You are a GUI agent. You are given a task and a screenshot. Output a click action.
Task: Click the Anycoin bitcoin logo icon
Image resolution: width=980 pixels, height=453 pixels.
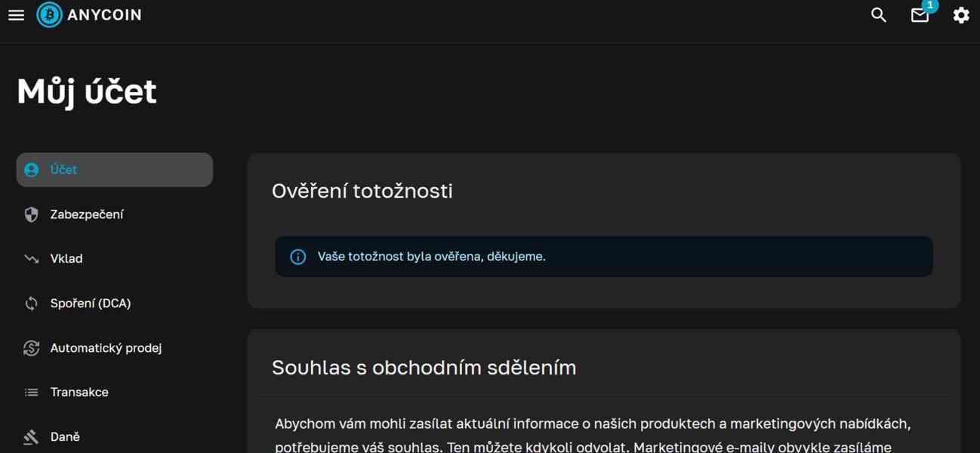coord(50,15)
